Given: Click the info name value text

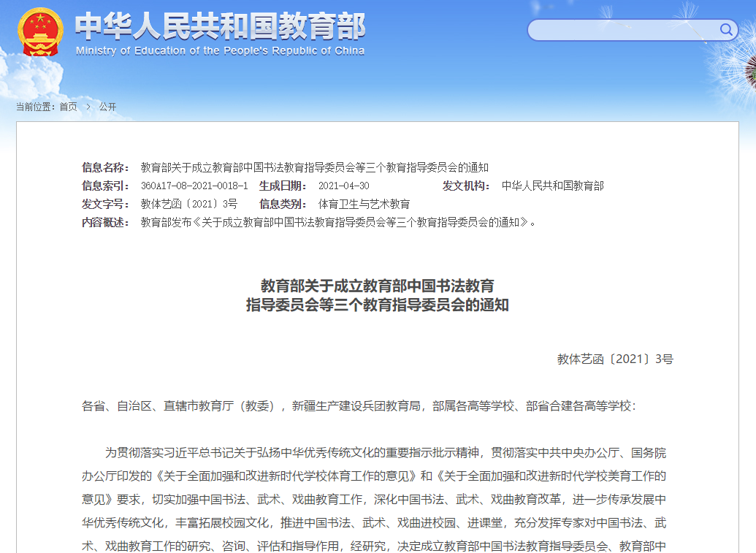Looking at the screenshot, I should (315, 167).
